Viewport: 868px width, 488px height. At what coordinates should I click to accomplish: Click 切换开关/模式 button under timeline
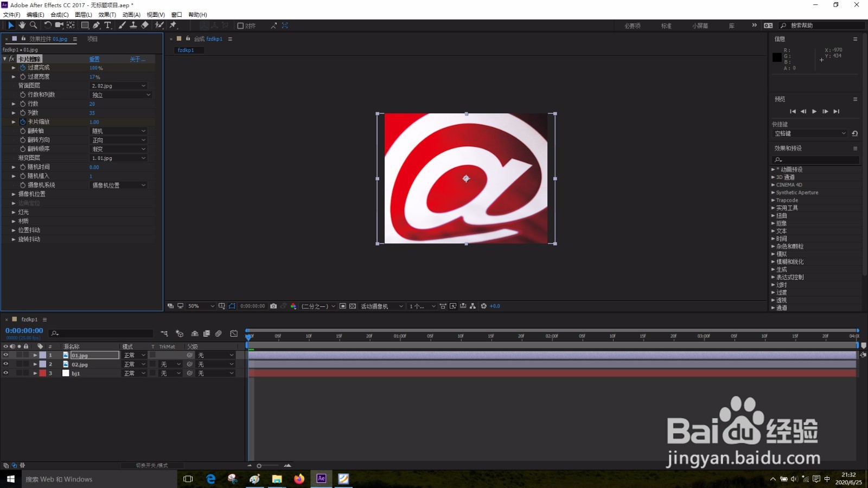pos(152,466)
